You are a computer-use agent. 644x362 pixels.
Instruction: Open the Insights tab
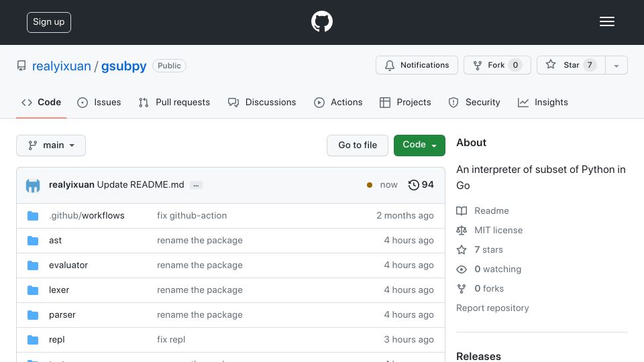(543, 102)
